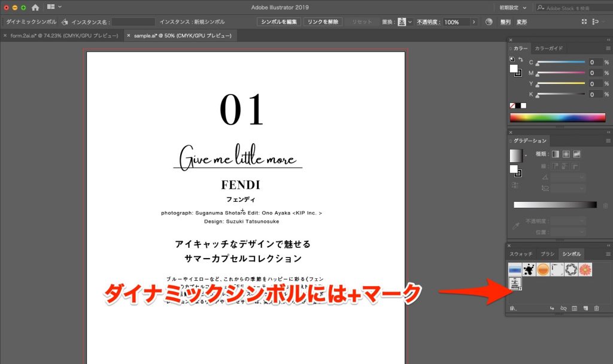Screen dimensions: 613x364
Task: Select the blue bar symbol thumbnail
Action: [x=515, y=269]
